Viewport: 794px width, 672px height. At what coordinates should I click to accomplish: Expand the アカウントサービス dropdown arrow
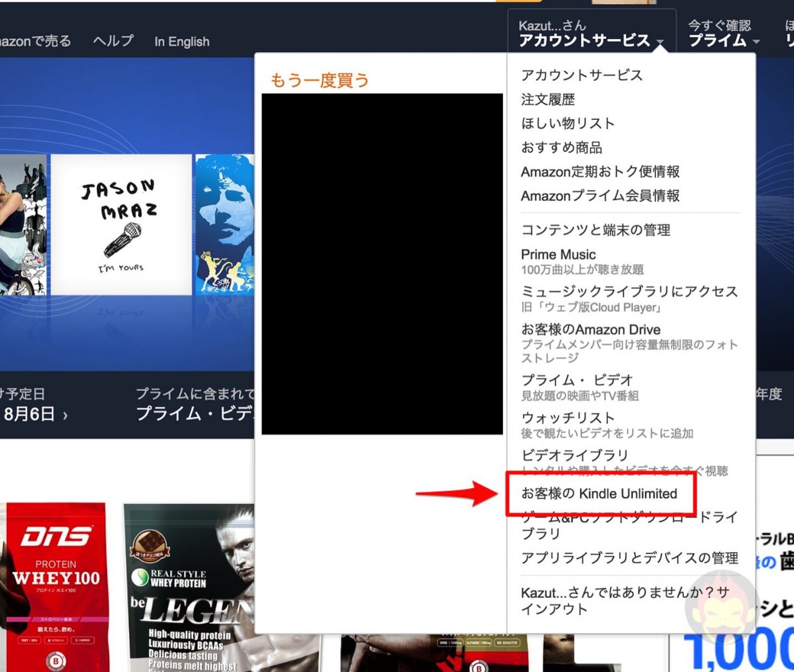[x=660, y=42]
